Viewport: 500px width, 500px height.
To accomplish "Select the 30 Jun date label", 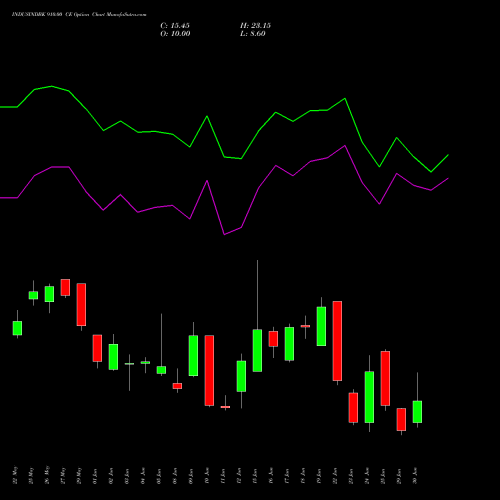I will tap(415, 475).
